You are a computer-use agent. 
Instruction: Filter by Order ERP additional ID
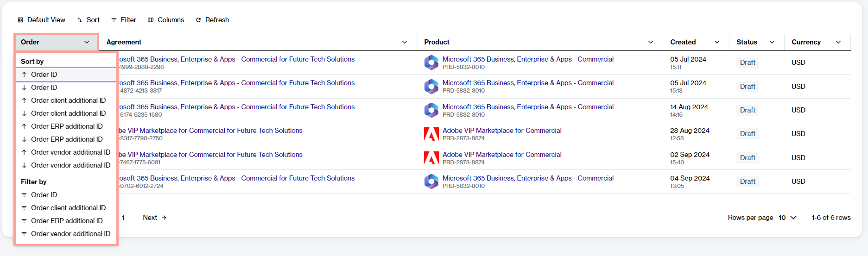(67, 221)
